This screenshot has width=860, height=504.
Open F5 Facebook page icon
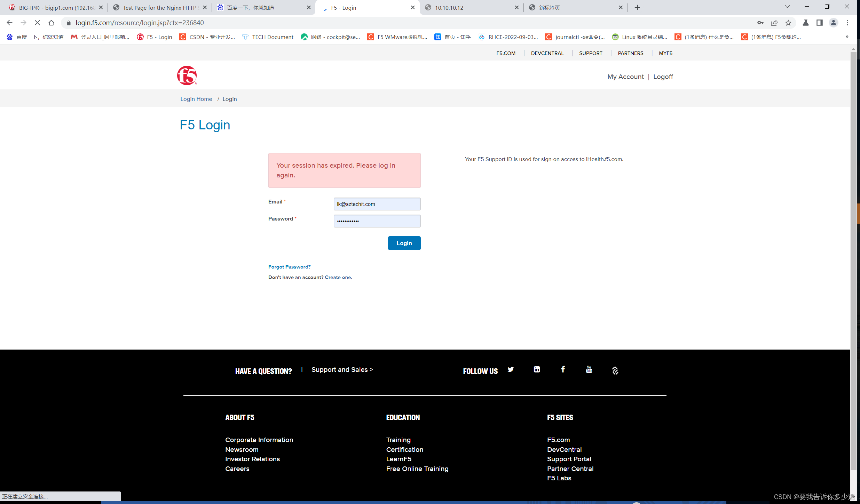[563, 369]
